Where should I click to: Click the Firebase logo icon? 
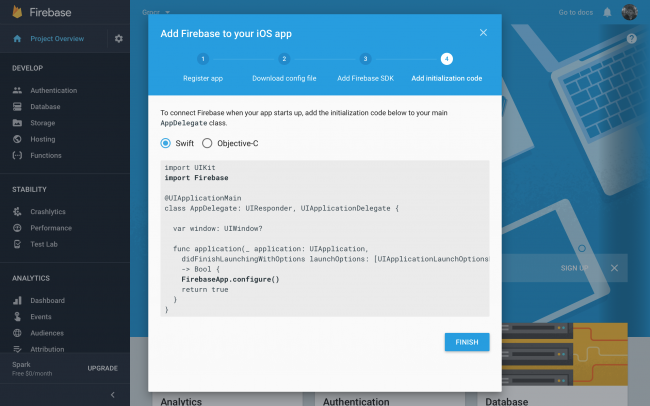[x=17, y=12]
